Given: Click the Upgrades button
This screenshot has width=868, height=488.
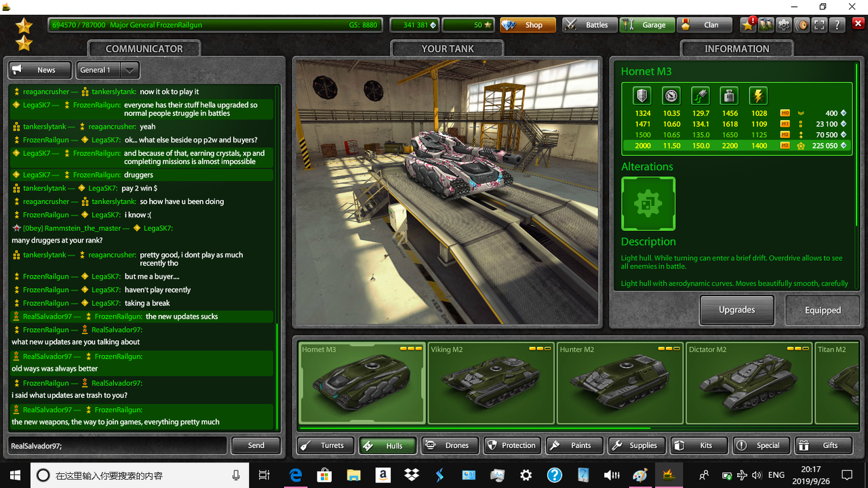Looking at the screenshot, I should click(x=736, y=310).
